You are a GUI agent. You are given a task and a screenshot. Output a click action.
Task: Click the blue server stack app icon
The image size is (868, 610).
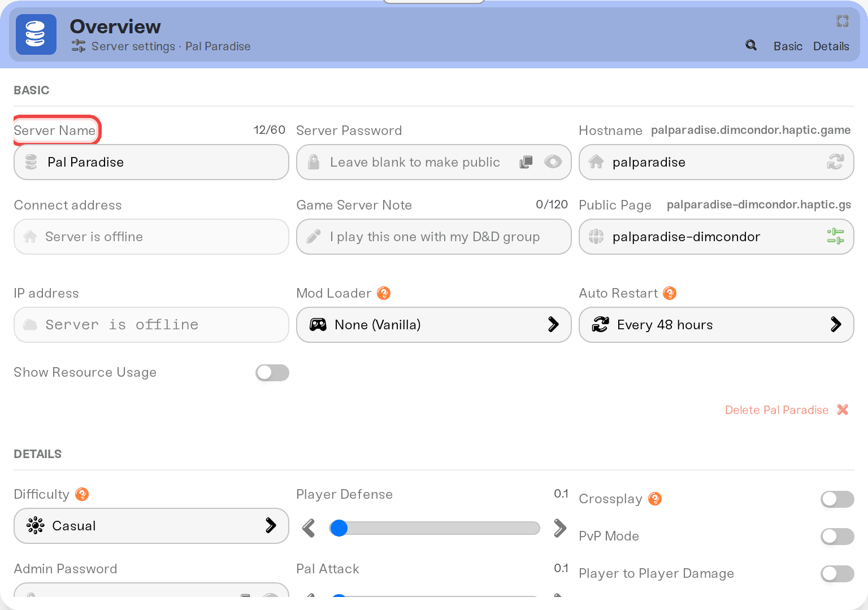pos(36,34)
